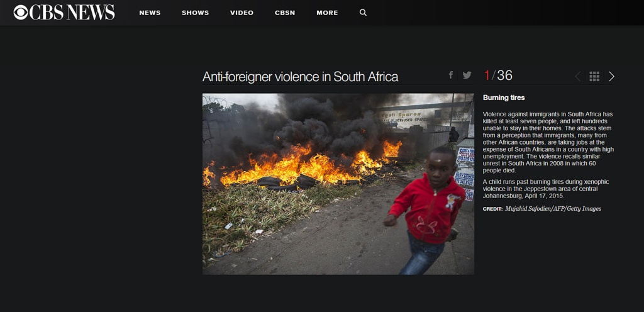This screenshot has height=312, width=644.
Task: Click the Jeppestown caption sentence
Action: [x=546, y=189]
